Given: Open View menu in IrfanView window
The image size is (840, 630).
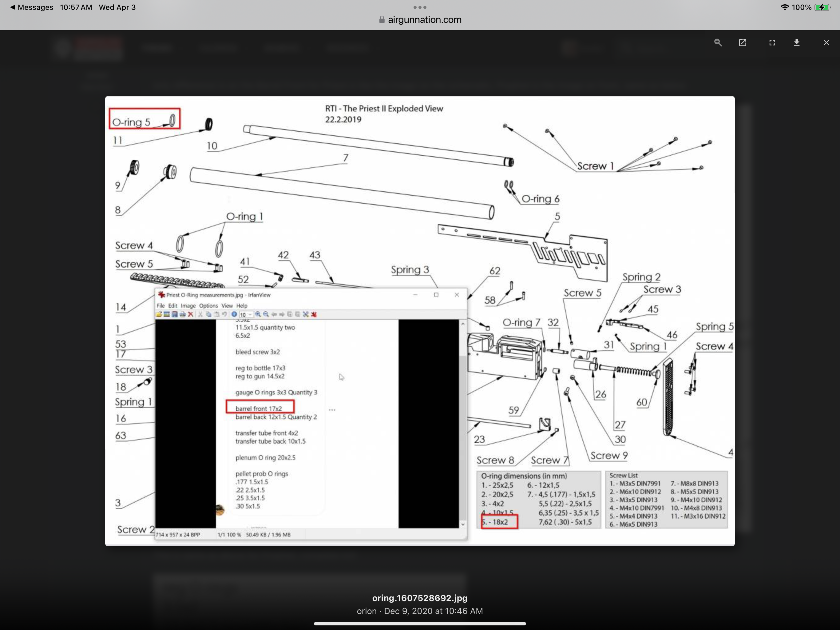Looking at the screenshot, I should (227, 305).
